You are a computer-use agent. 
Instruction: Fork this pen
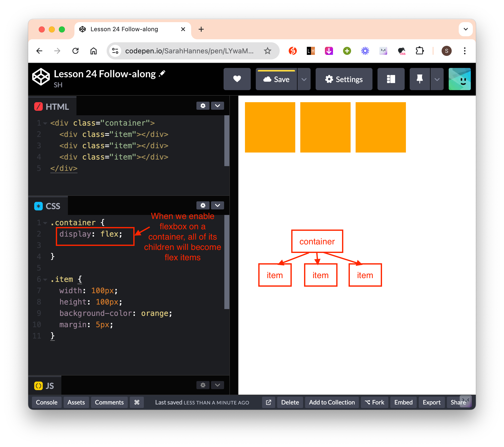click(374, 402)
